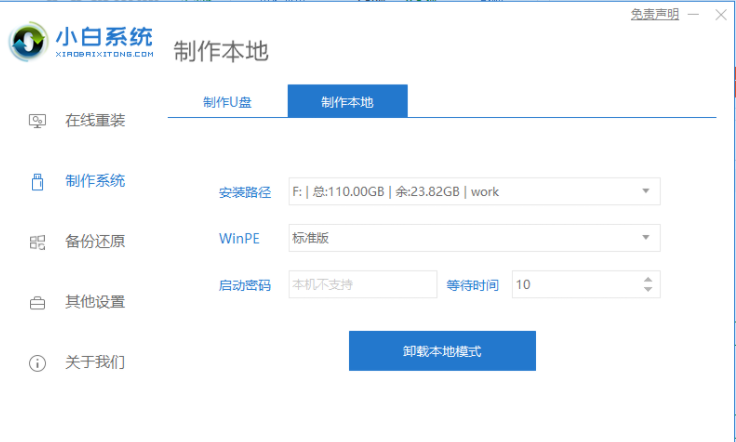The image size is (736, 442).
Task: Go to 在线重装 in sidebar
Action: pyautogui.click(x=95, y=121)
